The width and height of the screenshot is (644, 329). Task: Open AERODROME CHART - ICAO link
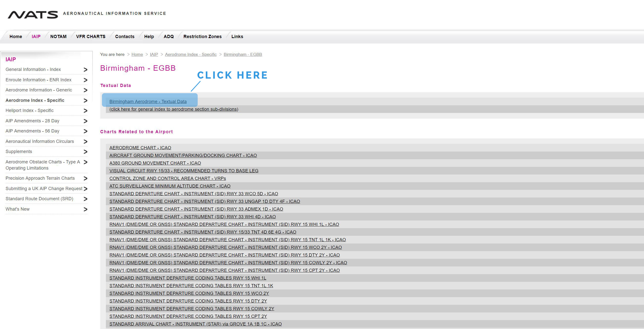pyautogui.click(x=140, y=148)
